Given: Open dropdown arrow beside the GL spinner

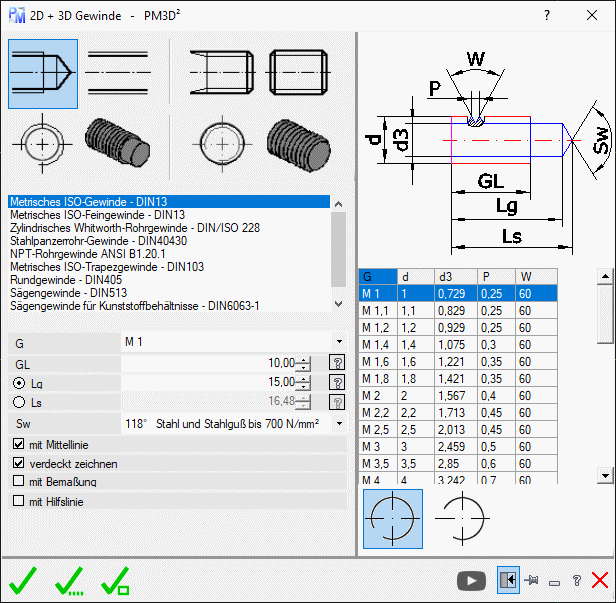Looking at the screenshot, I should point(306,363).
